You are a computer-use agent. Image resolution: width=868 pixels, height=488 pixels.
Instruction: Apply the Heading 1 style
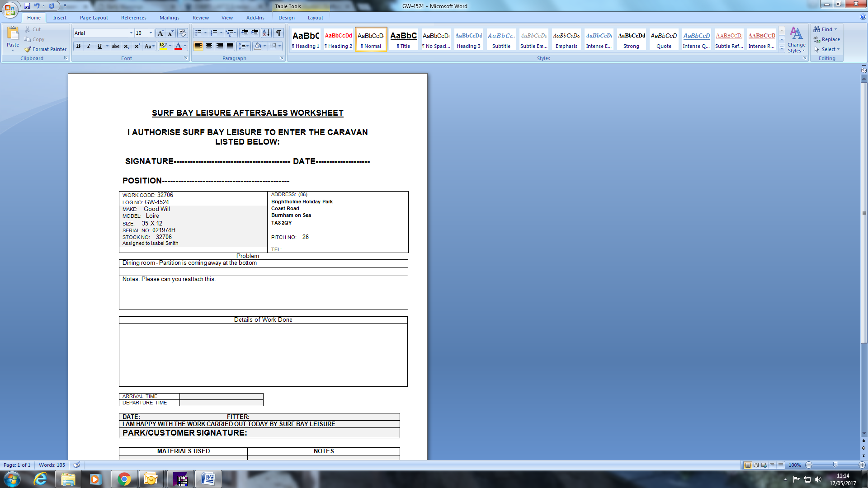[306, 39]
